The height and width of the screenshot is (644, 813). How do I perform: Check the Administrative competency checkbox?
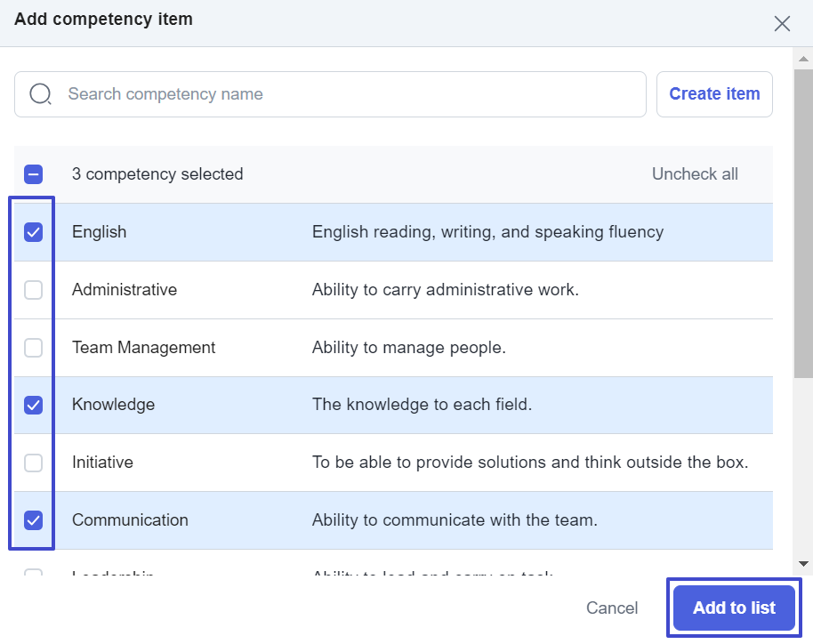(x=33, y=290)
